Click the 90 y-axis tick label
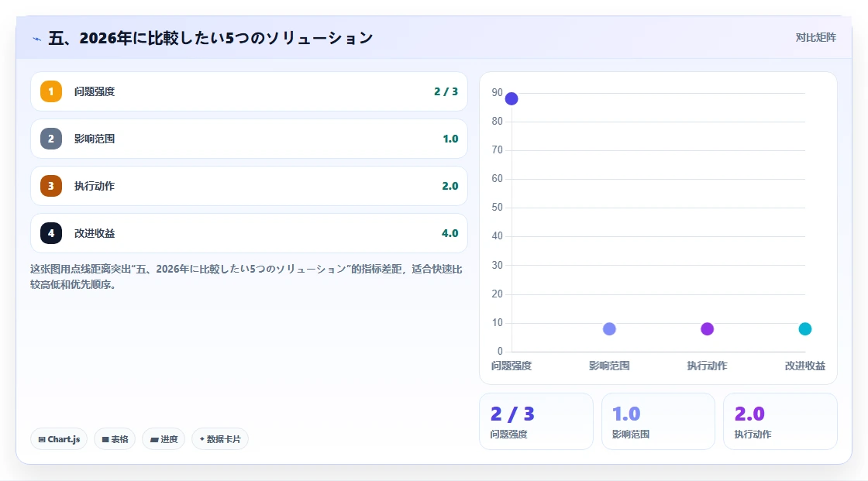Image resolution: width=868 pixels, height=481 pixels. (x=497, y=92)
